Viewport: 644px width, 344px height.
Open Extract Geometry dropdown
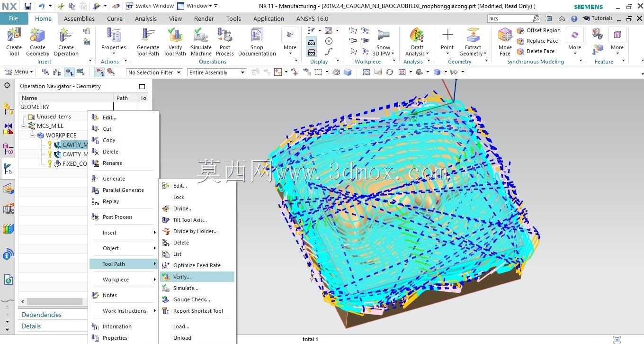pyautogui.click(x=473, y=50)
